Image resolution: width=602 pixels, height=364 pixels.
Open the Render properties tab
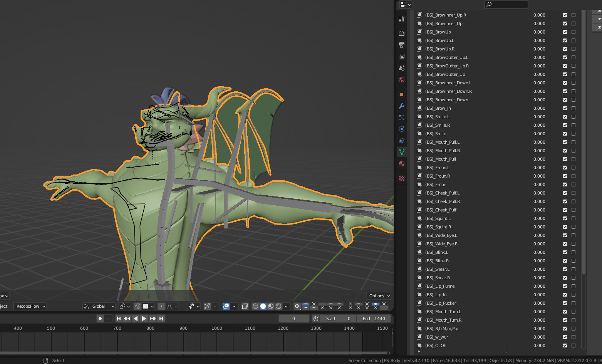[402, 34]
